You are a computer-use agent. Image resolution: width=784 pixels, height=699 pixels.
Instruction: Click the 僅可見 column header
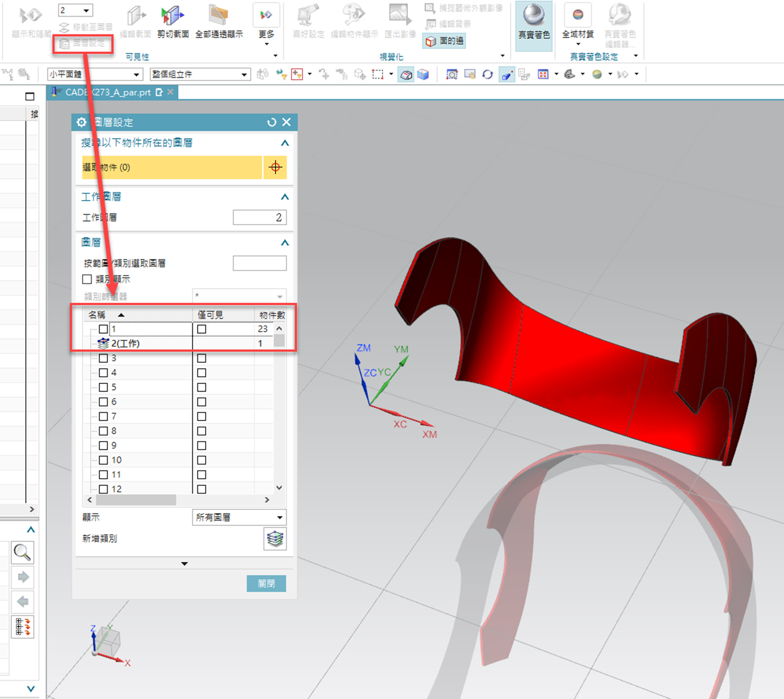pos(223,315)
